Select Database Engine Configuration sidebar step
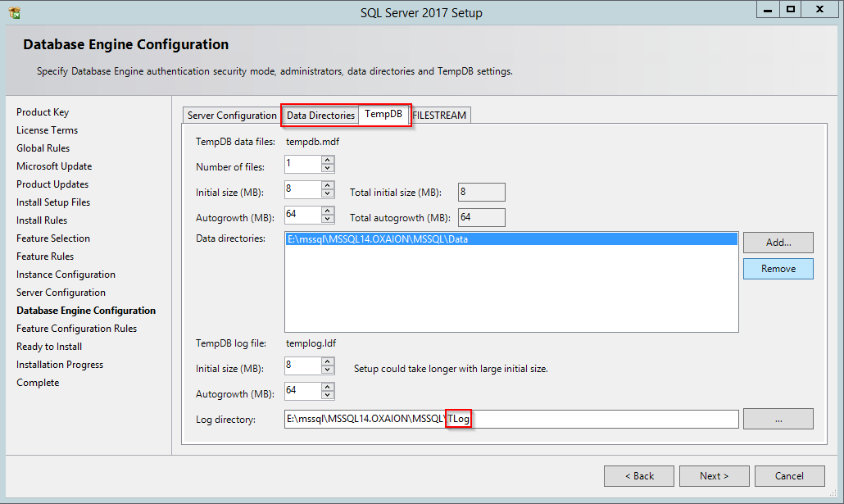Viewport: 844px width, 504px height. click(x=86, y=311)
